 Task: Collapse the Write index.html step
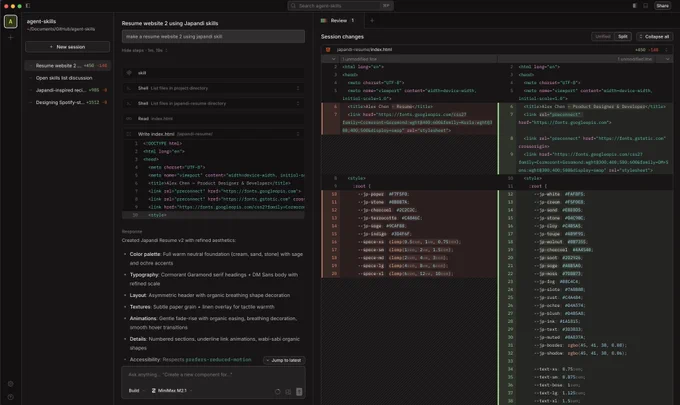[298, 134]
